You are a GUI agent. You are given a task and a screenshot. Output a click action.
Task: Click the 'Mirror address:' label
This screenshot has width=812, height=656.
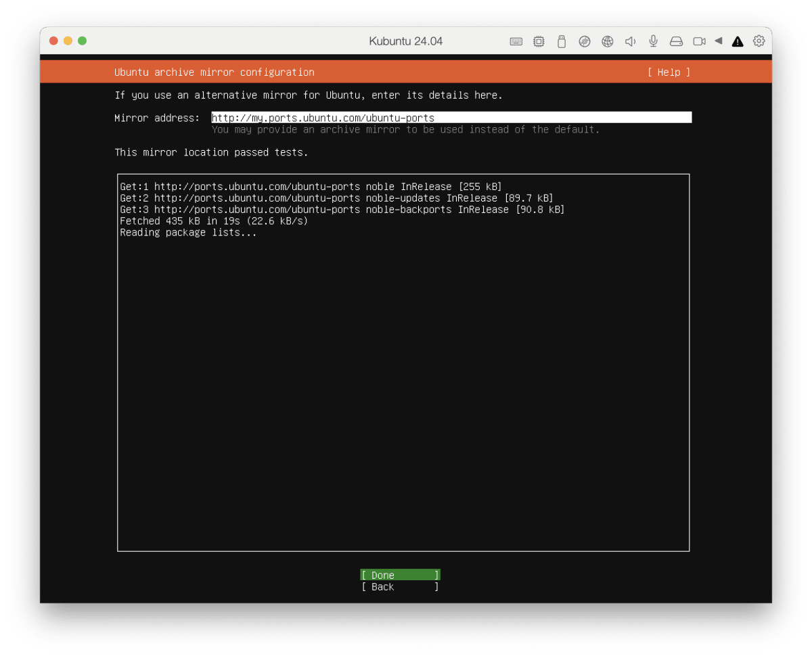157,118
